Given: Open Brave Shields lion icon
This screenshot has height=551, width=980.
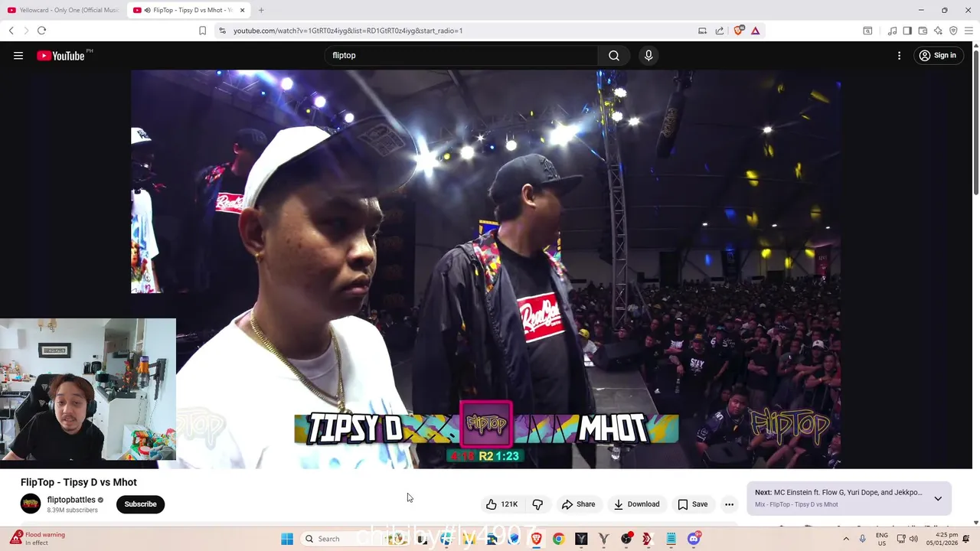Looking at the screenshot, I should (x=738, y=31).
